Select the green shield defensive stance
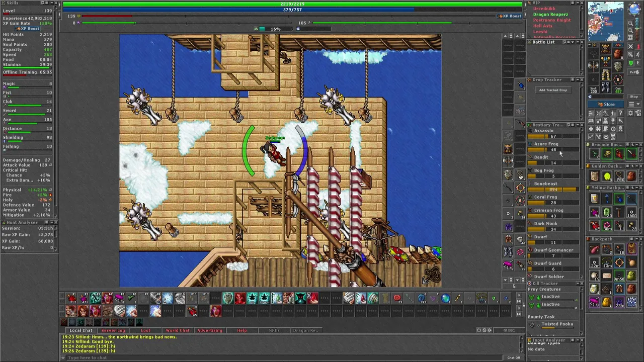 coord(630,63)
